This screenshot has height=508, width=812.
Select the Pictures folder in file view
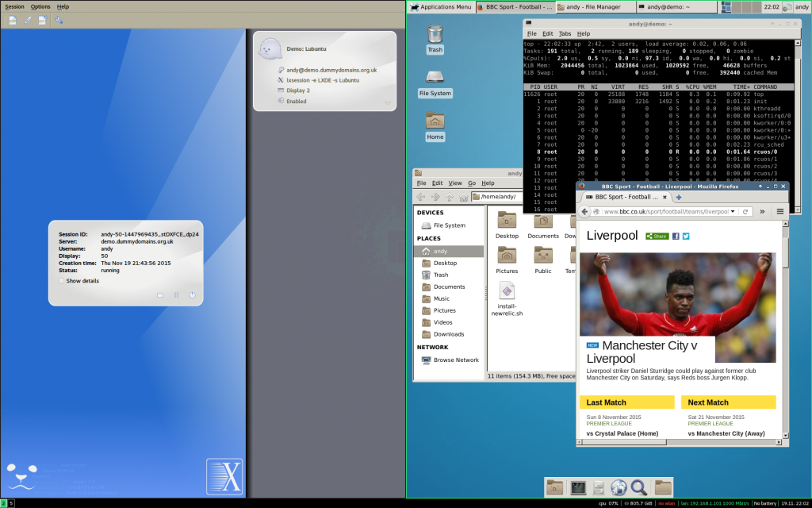[507, 260]
